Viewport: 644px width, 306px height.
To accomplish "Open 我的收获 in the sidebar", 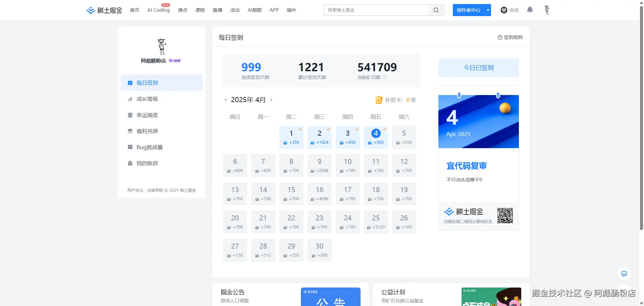I will pos(147,163).
